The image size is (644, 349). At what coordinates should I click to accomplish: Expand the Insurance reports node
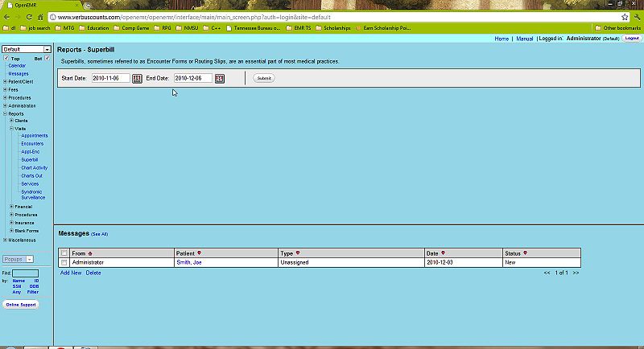click(11, 223)
